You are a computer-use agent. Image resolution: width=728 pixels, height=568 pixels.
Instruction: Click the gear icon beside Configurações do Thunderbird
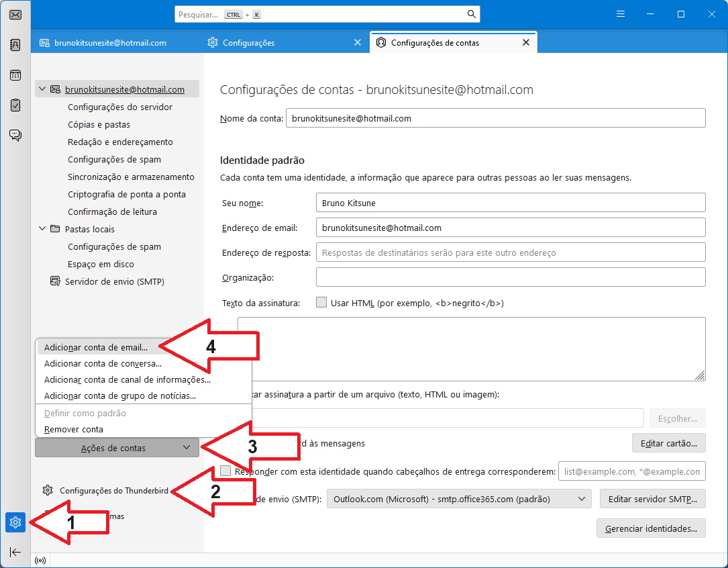pos(48,490)
